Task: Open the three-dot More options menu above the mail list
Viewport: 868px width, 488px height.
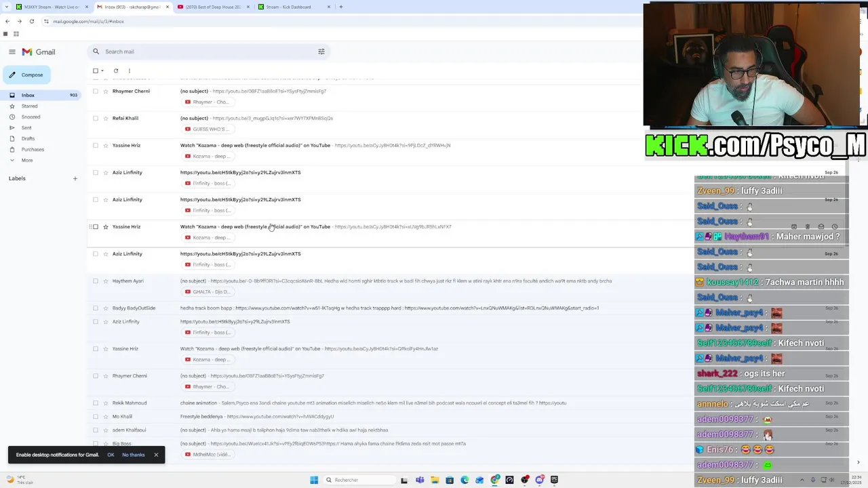Action: [130, 70]
